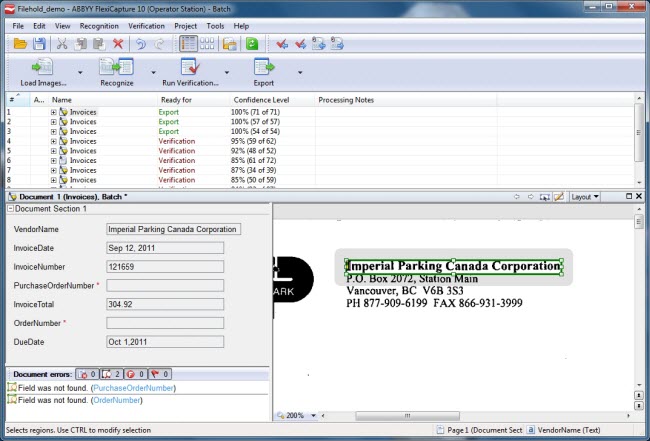
Task: Click the empty PurchaseOrderNumber field
Action: [165, 286]
